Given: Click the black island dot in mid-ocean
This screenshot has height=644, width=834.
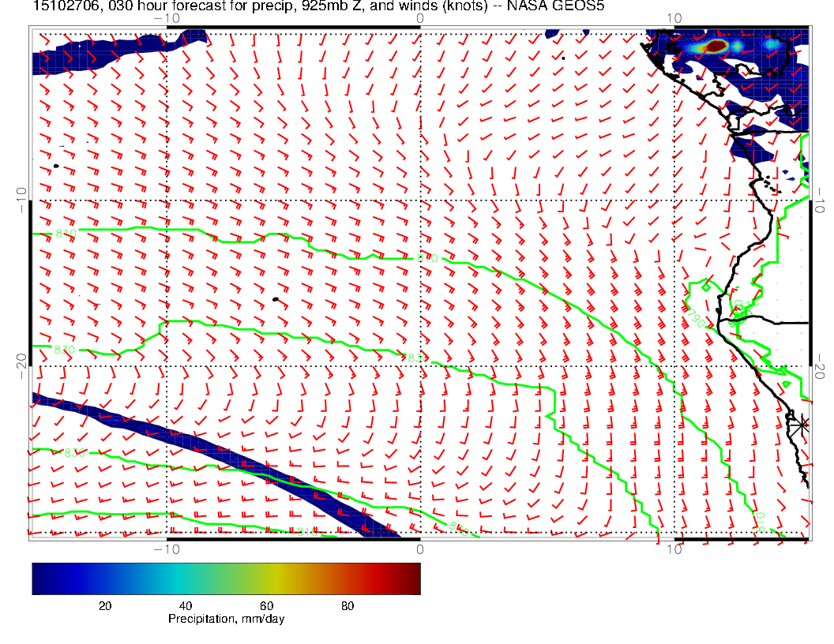Looking at the screenshot, I should (x=275, y=299).
